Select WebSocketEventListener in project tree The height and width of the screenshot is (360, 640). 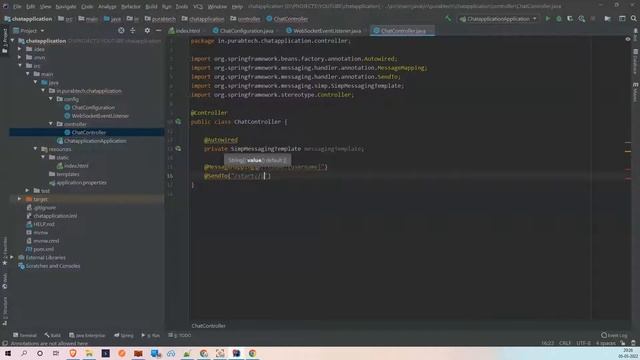pos(100,116)
